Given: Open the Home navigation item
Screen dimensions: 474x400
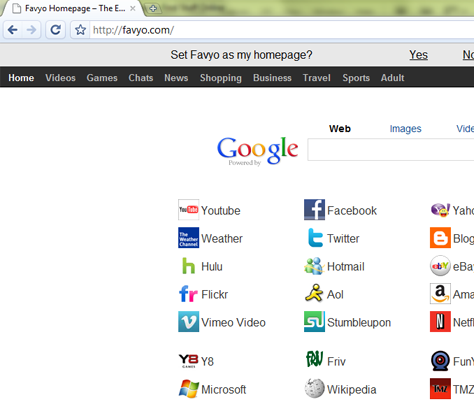Looking at the screenshot, I should pos(21,78).
